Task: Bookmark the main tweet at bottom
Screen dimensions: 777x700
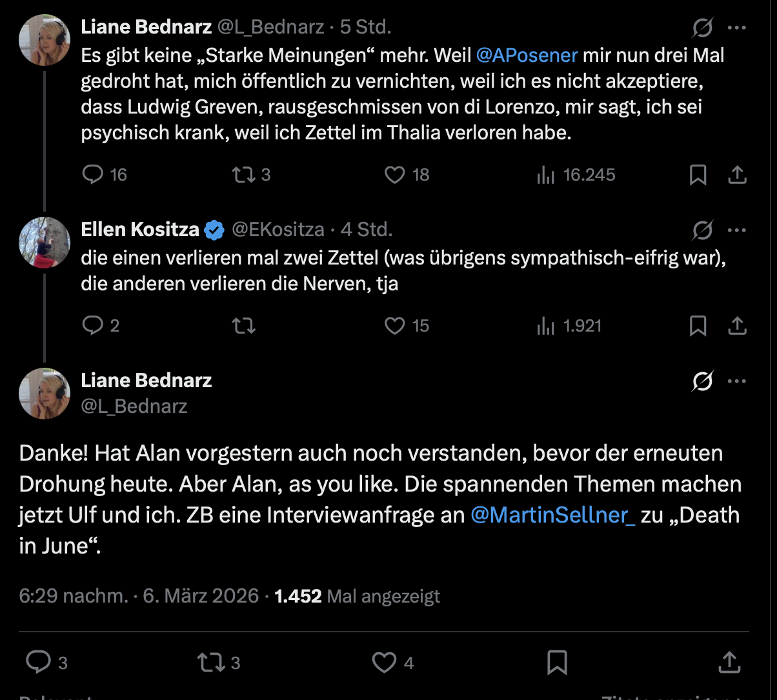Action: pyautogui.click(x=557, y=662)
